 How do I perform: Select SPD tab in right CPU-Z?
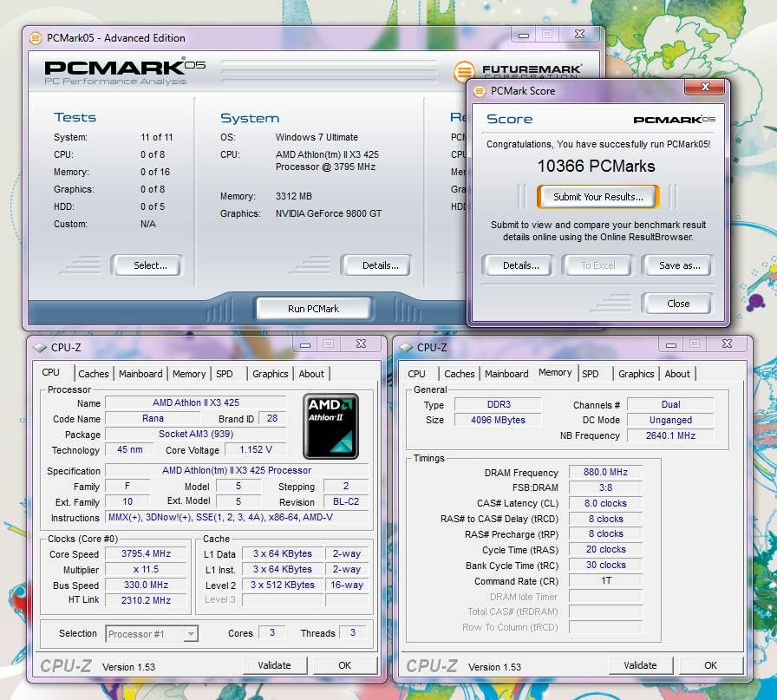[x=591, y=374]
